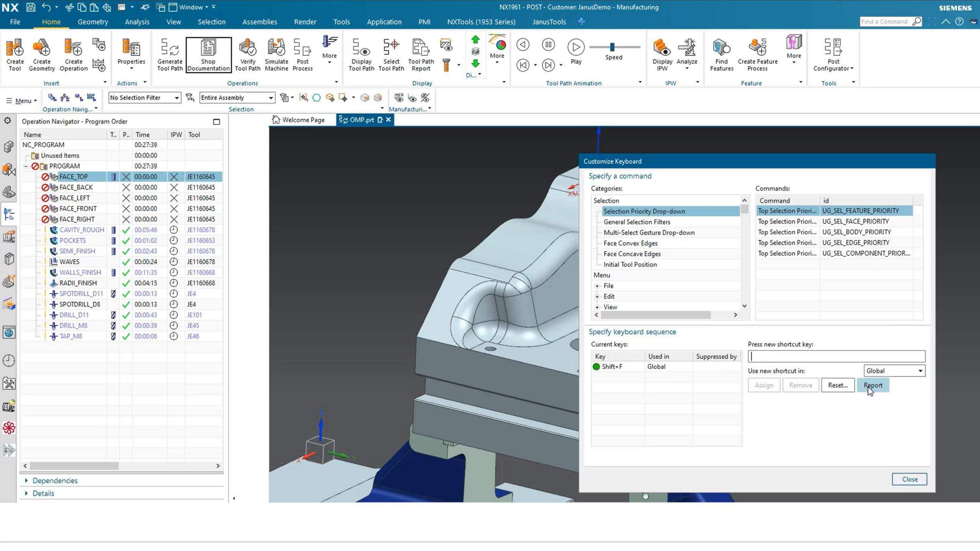The image size is (980, 551).
Task: Click the Find Features icon
Action: (x=722, y=54)
